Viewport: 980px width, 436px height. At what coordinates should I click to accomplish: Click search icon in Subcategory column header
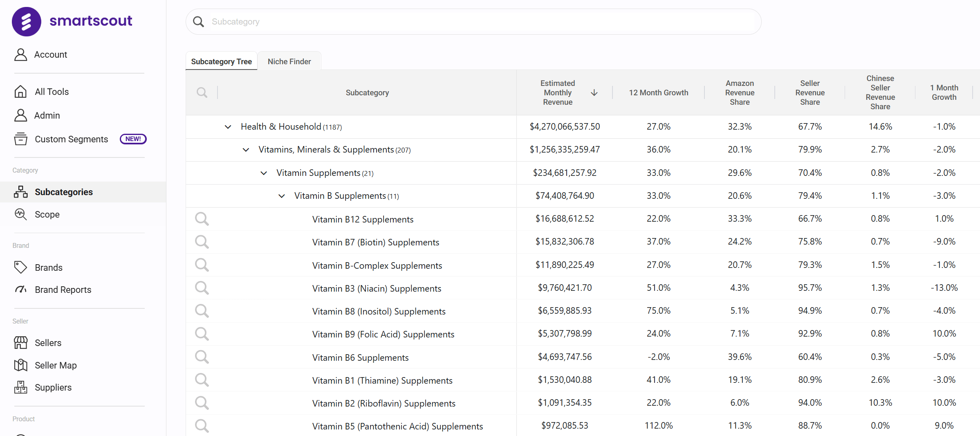point(202,92)
